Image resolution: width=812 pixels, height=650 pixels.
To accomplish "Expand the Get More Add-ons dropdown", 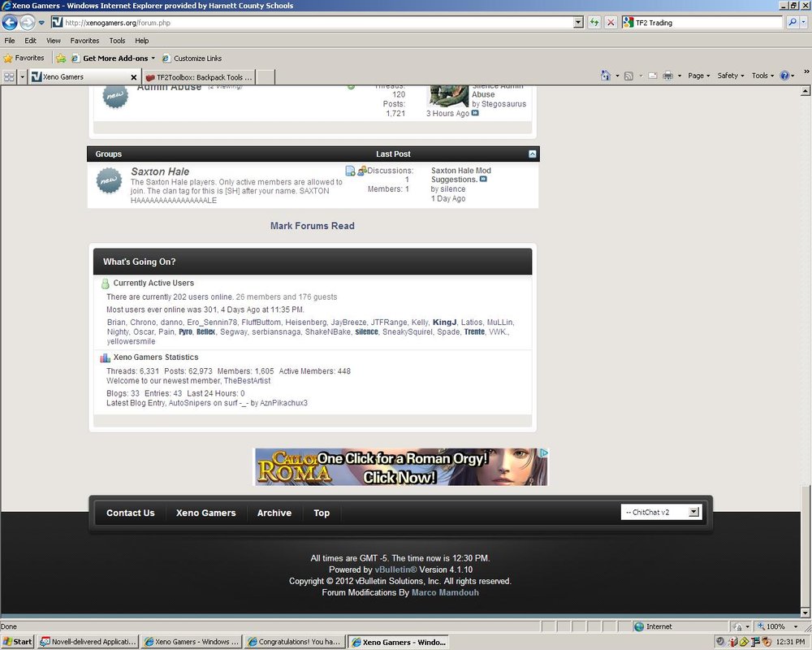I will point(153,58).
